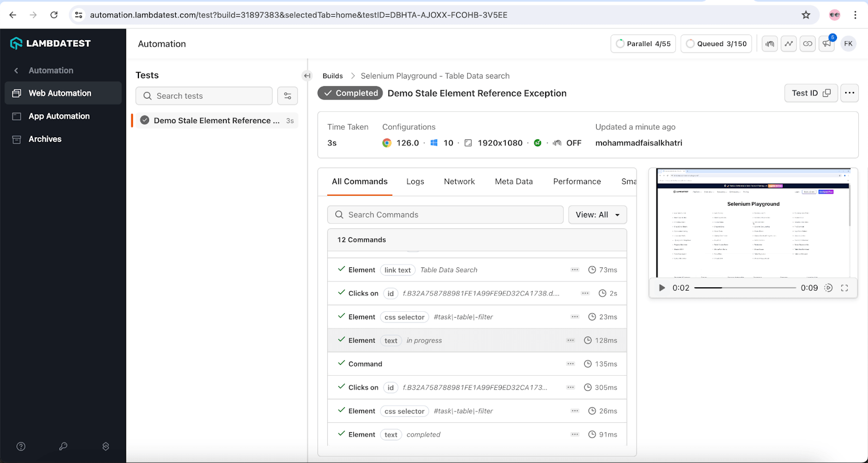868x463 pixels.
Task: Select Element text in progress row
Action: coord(477,340)
